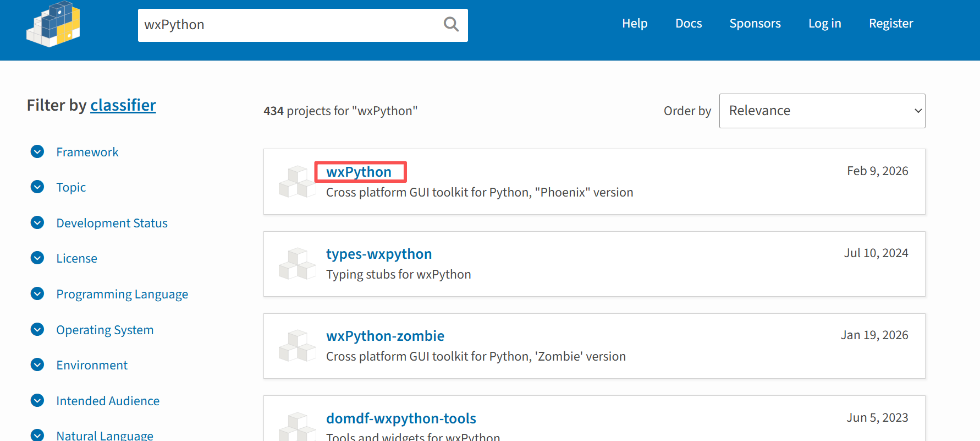Click Register in the header
The width and height of the screenshot is (980, 441).
click(x=891, y=23)
